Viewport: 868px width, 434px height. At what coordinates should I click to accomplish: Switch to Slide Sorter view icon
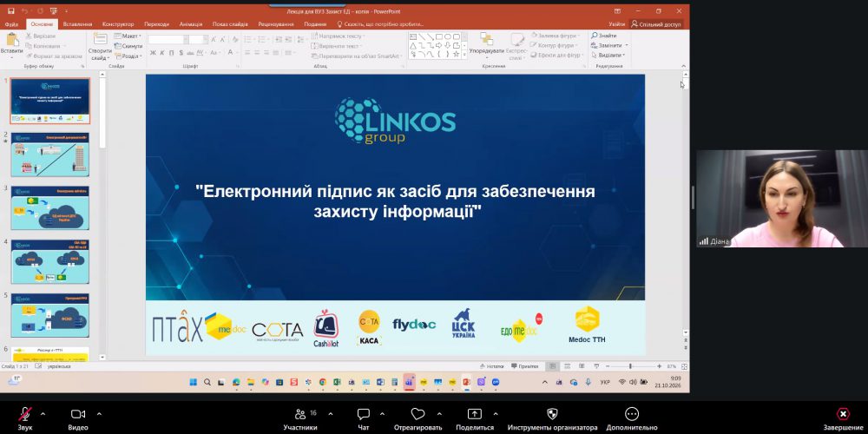(x=567, y=366)
